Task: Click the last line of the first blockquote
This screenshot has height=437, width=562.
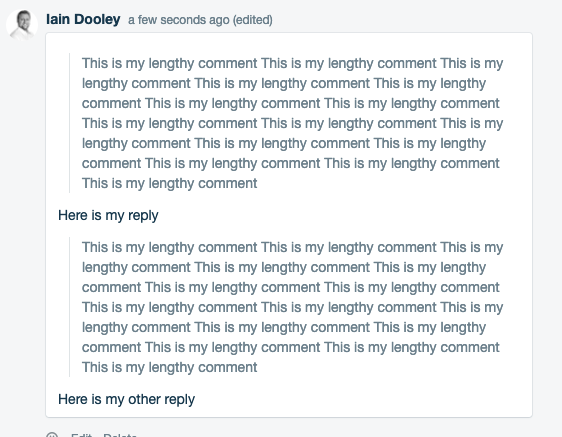Action: coord(169,183)
